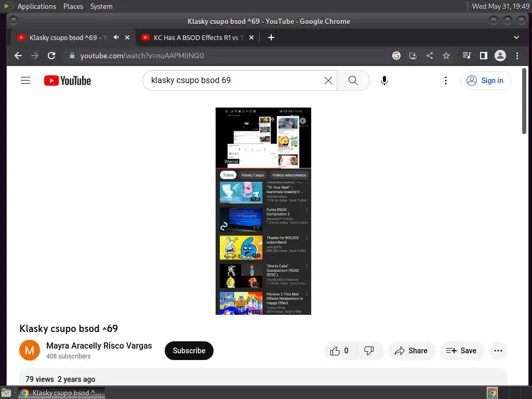Clear the search box with the X
The image size is (532, 399).
(328, 81)
